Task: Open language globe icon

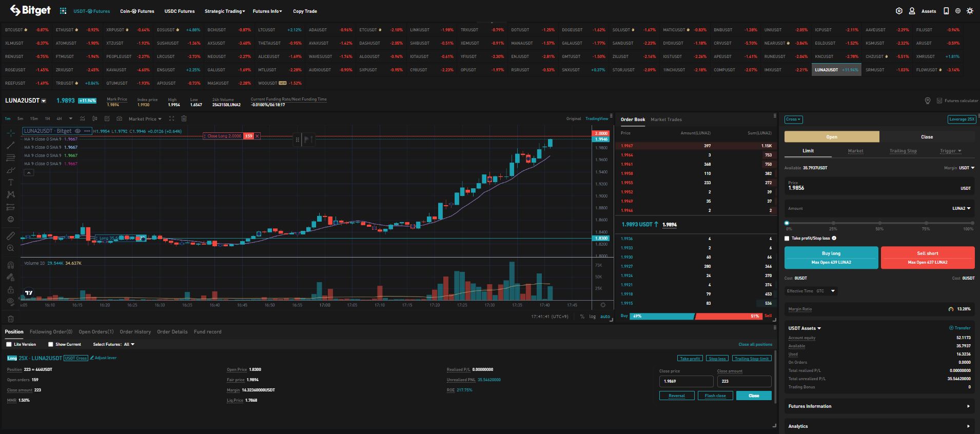Action: tap(957, 11)
